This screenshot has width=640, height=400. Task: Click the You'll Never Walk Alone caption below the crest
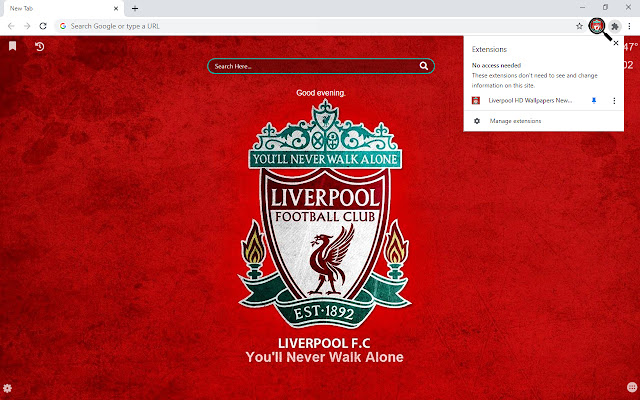tap(324, 357)
